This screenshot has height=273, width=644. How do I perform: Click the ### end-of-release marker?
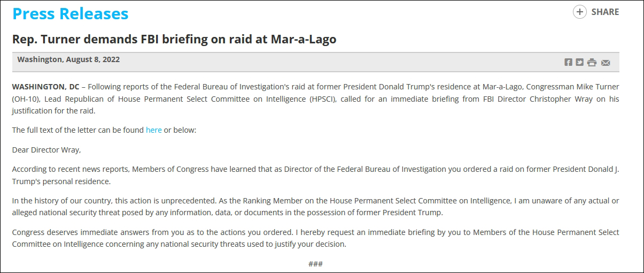click(x=315, y=264)
